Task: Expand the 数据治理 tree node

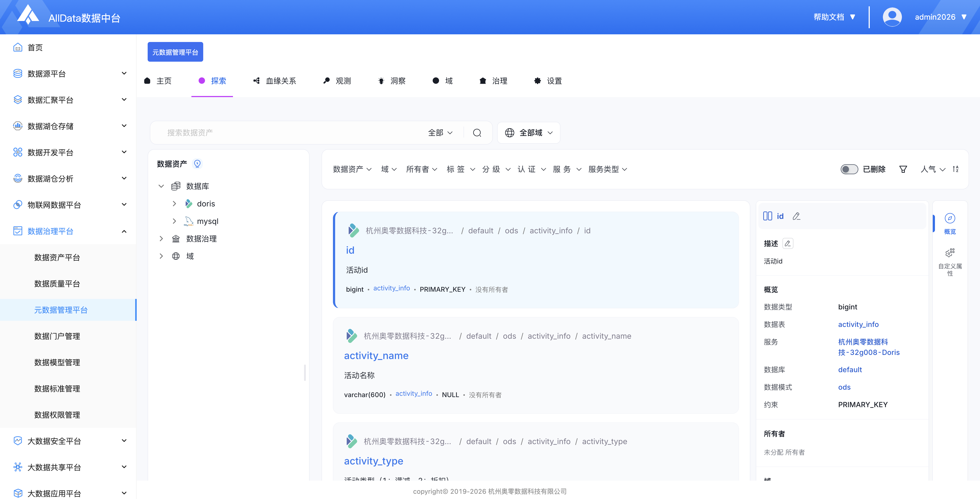Action: tap(161, 239)
